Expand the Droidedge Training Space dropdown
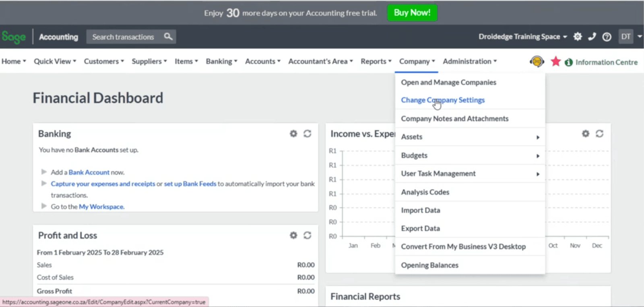The image size is (644, 307). 523,37
